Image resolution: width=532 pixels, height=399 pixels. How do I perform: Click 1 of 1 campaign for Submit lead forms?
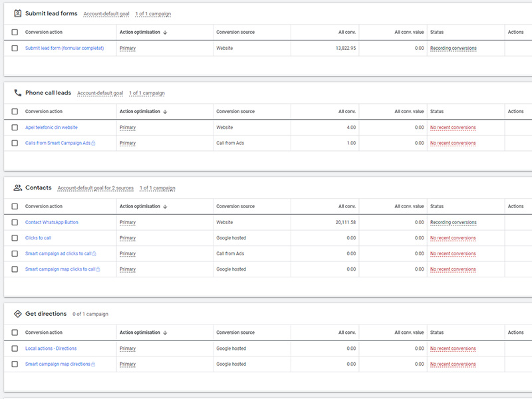(153, 14)
